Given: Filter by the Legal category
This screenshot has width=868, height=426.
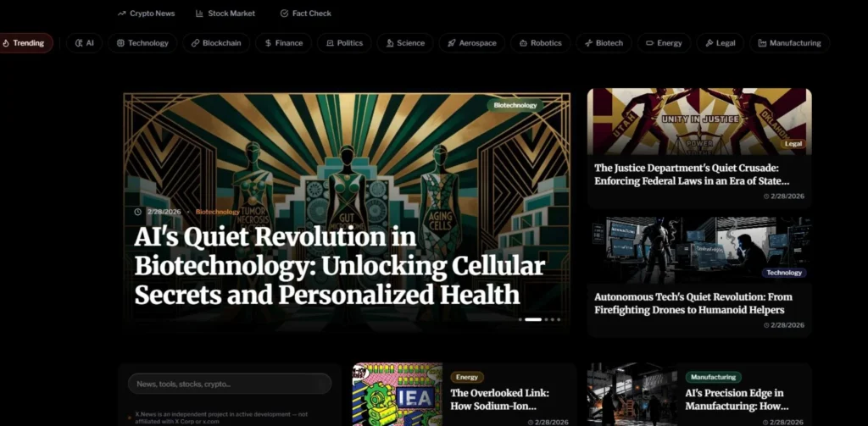Looking at the screenshot, I should coord(721,43).
